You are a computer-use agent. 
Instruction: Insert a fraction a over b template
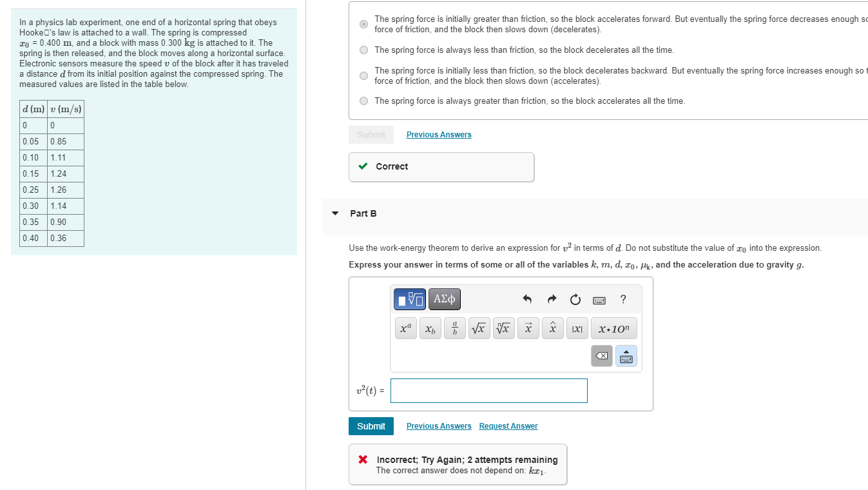point(455,328)
